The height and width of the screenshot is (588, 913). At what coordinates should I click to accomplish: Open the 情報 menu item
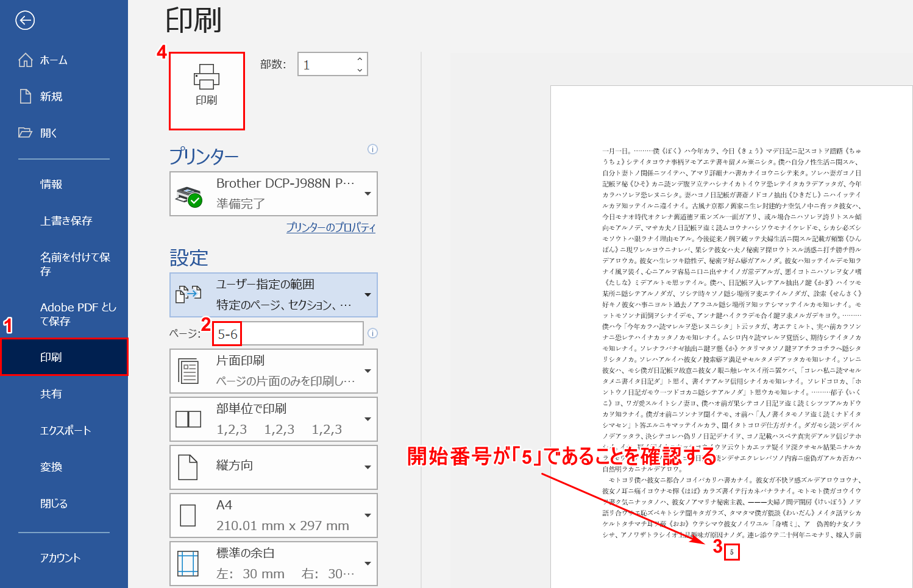(x=64, y=184)
